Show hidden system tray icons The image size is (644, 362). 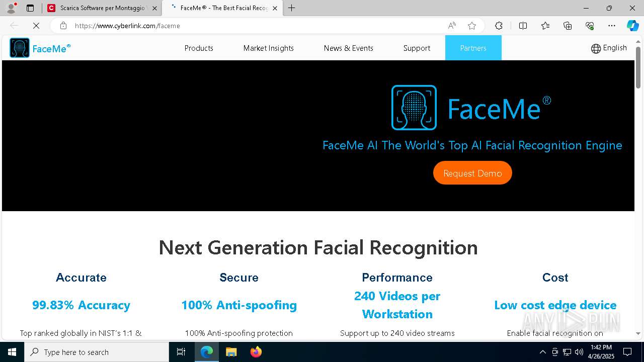(x=542, y=352)
